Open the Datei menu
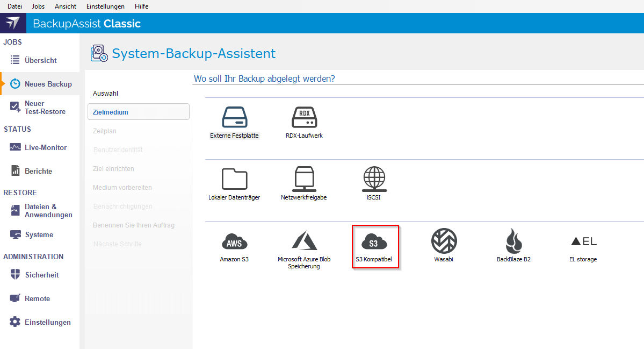644x349 pixels. click(x=15, y=6)
